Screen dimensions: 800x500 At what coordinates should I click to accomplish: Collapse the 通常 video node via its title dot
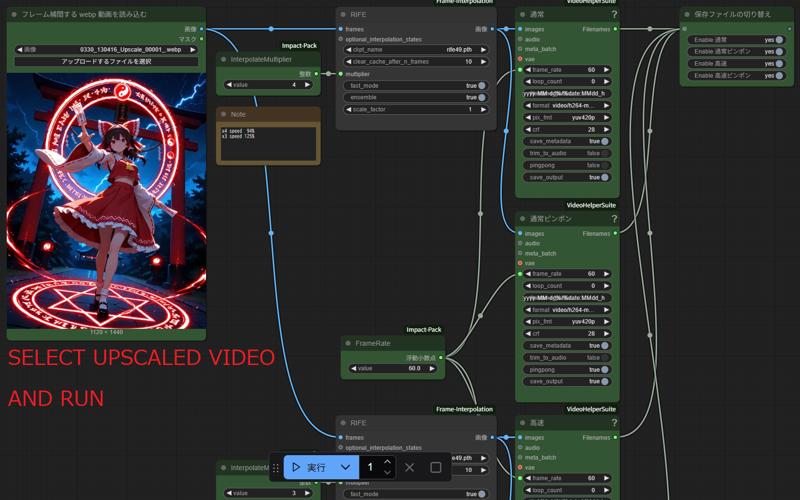click(522, 15)
